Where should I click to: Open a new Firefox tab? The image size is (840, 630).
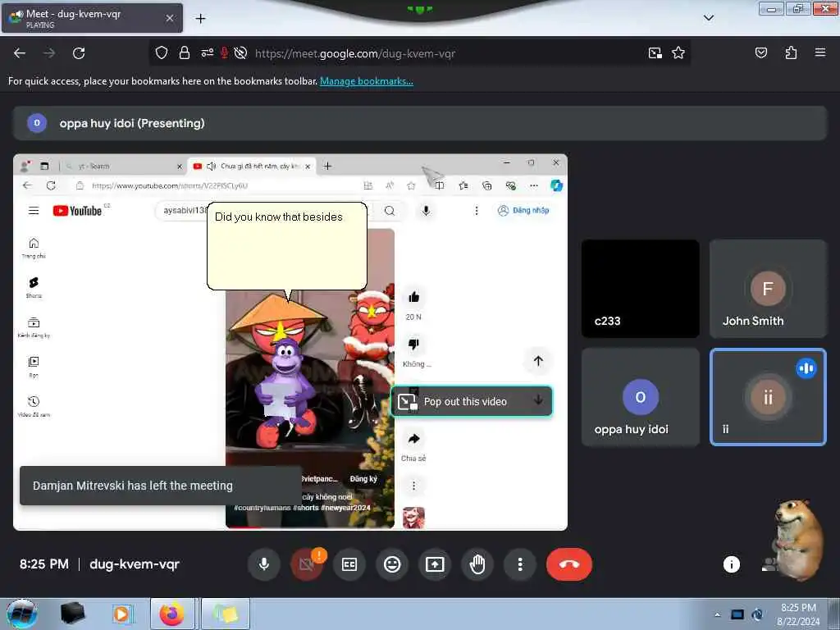point(200,19)
